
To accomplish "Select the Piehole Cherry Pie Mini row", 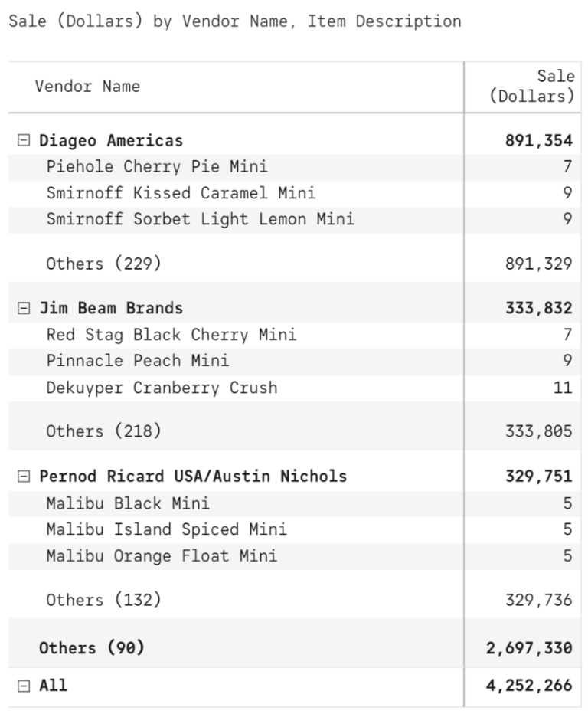I will (x=157, y=167).
